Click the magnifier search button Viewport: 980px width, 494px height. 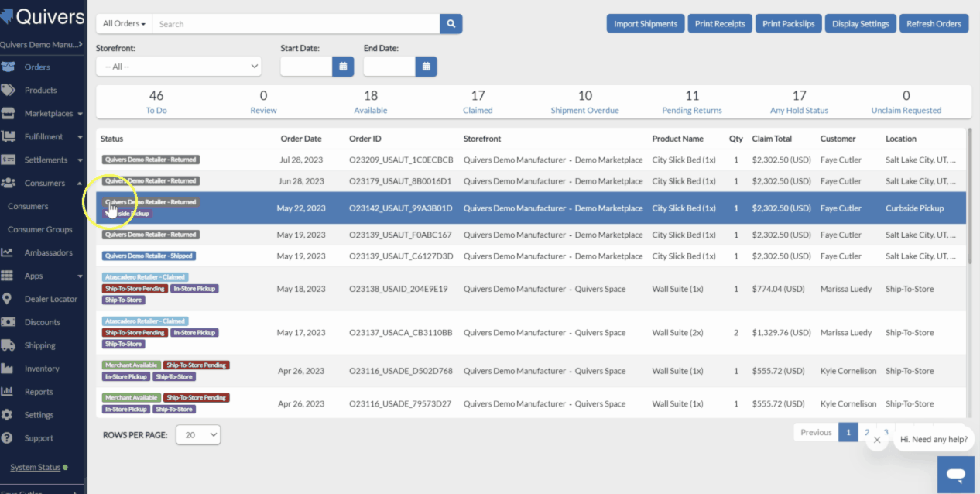coord(451,24)
